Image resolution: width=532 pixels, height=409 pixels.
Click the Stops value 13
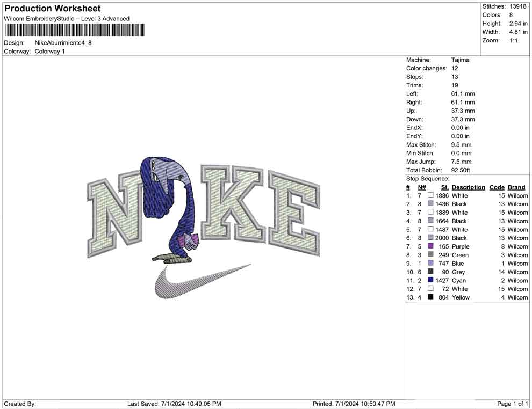coord(455,77)
